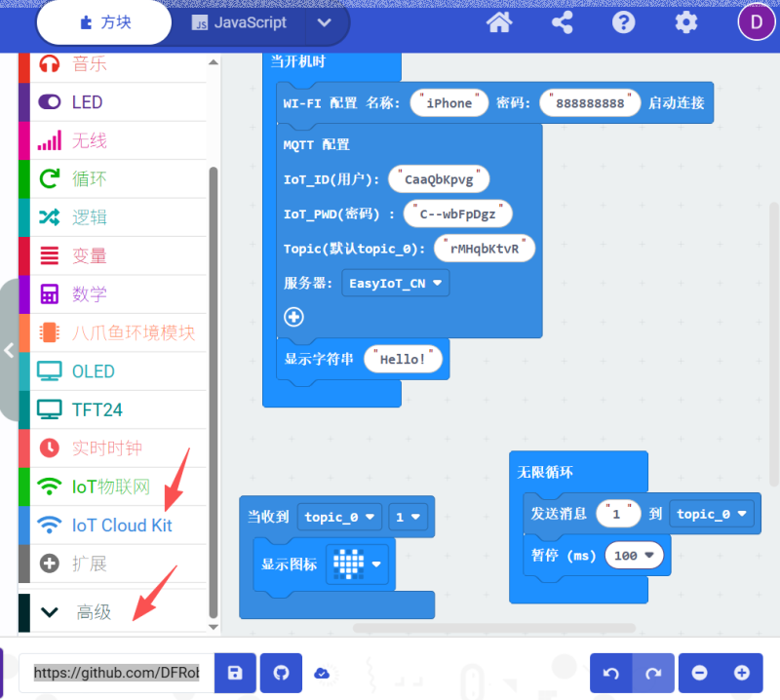780x700 pixels.
Task: Open the OLED blocks category
Action: click(x=93, y=371)
